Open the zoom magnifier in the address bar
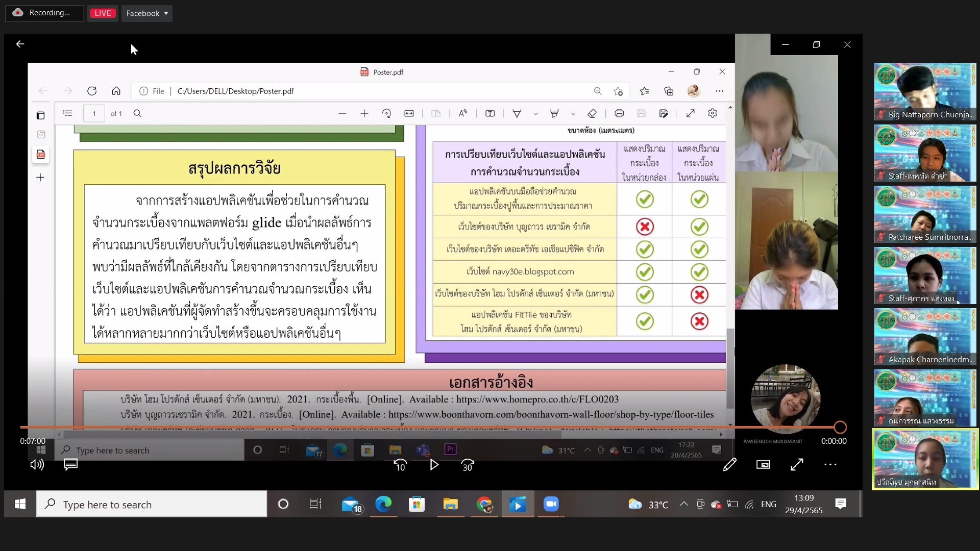Viewport: 980px width, 551px height. (598, 91)
